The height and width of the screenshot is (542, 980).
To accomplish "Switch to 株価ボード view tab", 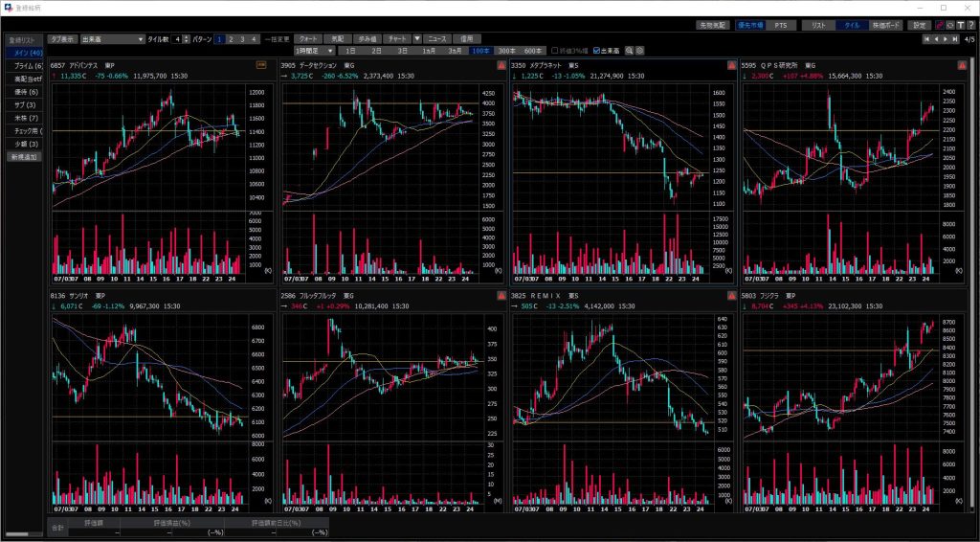I will click(x=885, y=25).
